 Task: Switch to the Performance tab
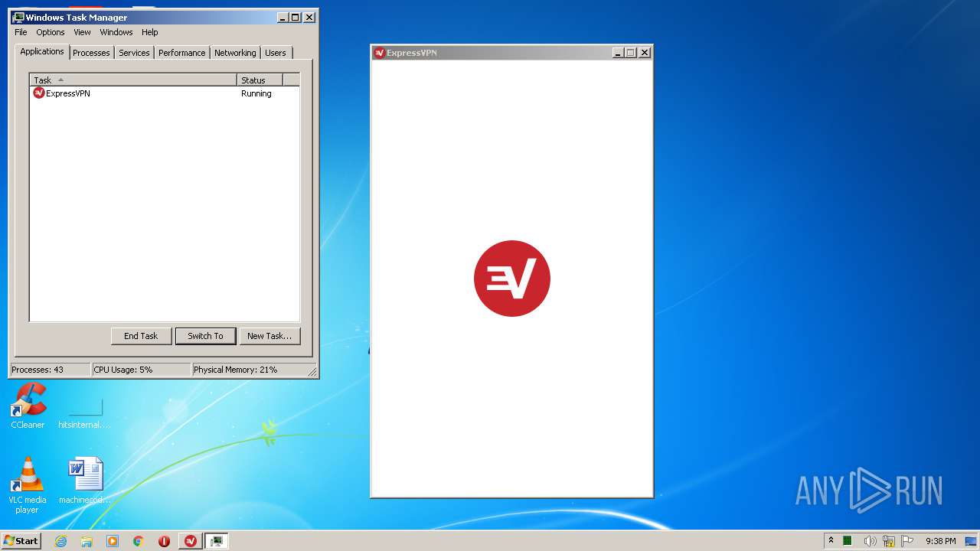182,53
